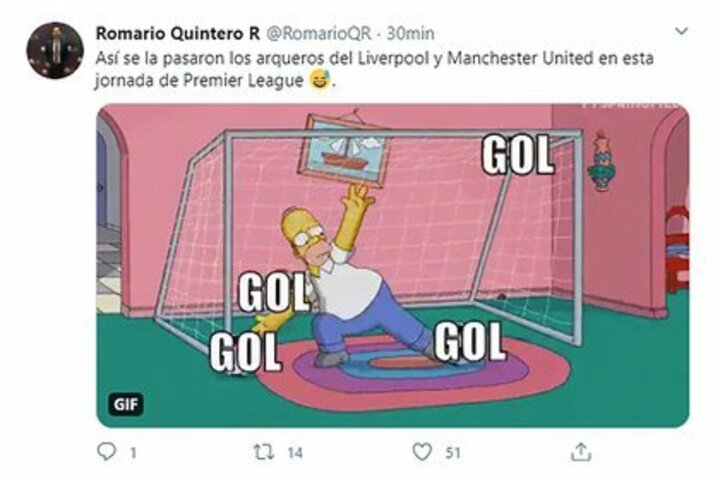This screenshot has height=480, width=720.
Task: Click the reply count of 1
Action: click(x=132, y=453)
